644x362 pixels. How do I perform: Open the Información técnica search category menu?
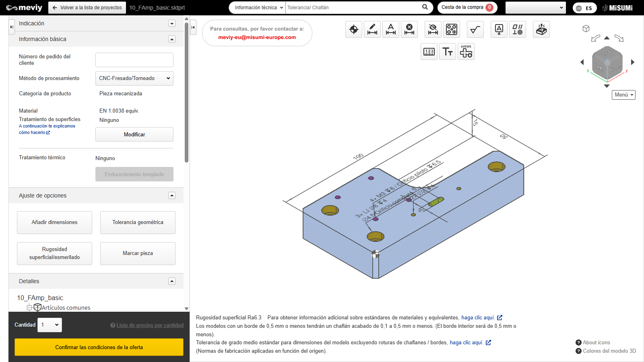tap(258, 8)
